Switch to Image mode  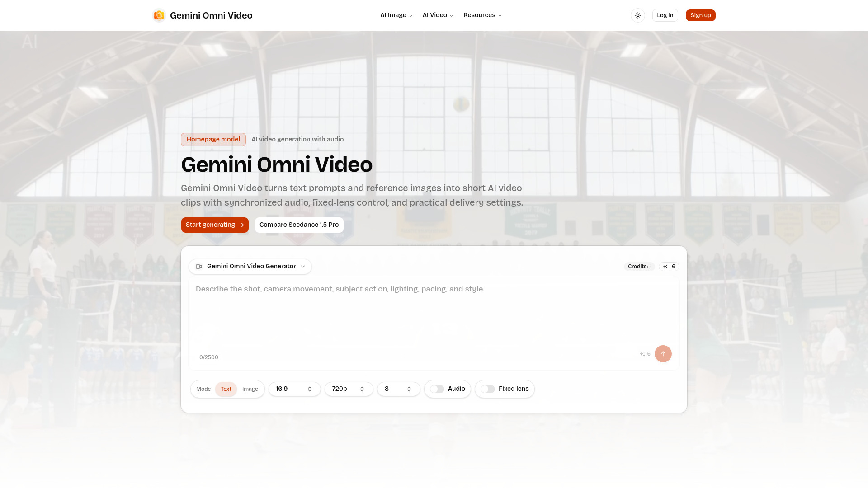[250, 389]
